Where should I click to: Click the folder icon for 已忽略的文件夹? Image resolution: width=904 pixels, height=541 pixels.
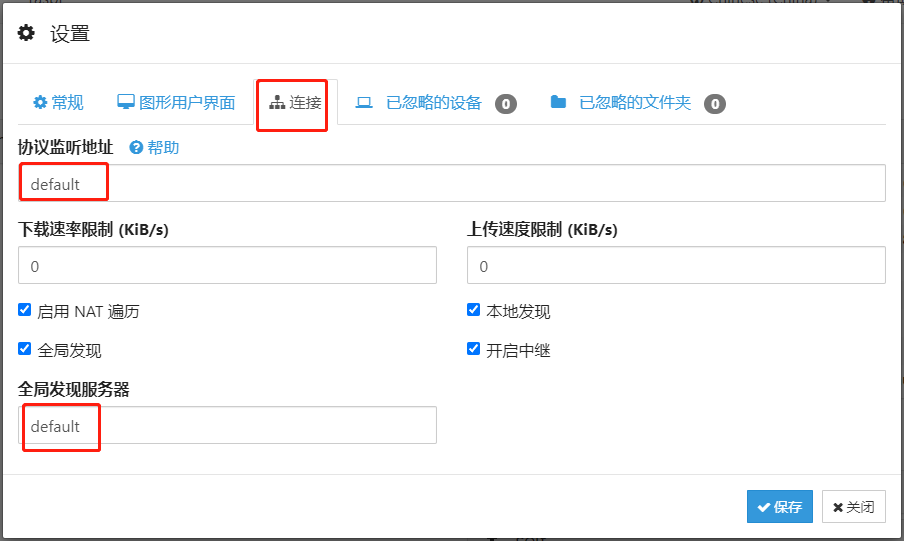[558, 102]
